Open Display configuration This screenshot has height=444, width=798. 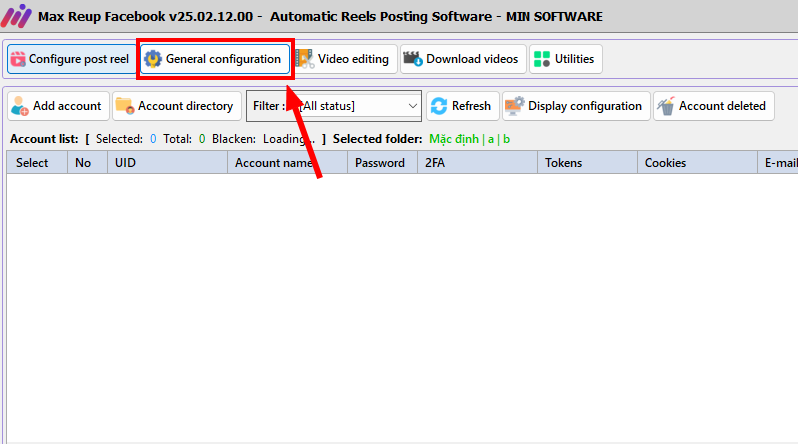(576, 106)
